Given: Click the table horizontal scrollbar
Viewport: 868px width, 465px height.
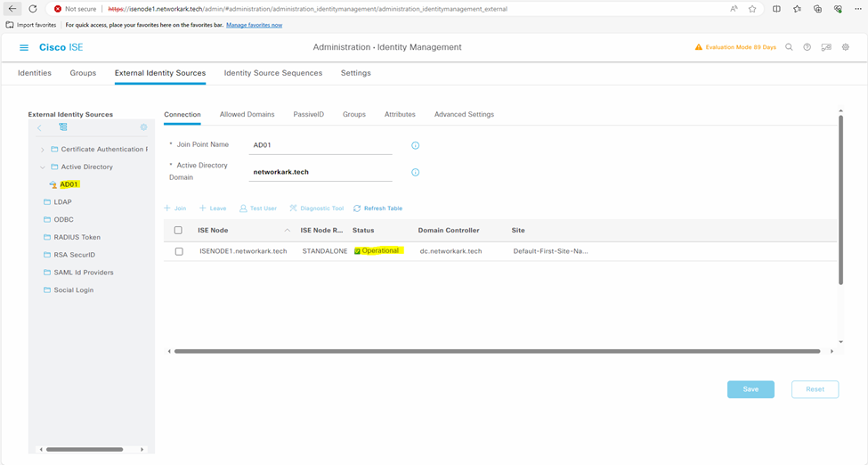Looking at the screenshot, I should [x=497, y=351].
